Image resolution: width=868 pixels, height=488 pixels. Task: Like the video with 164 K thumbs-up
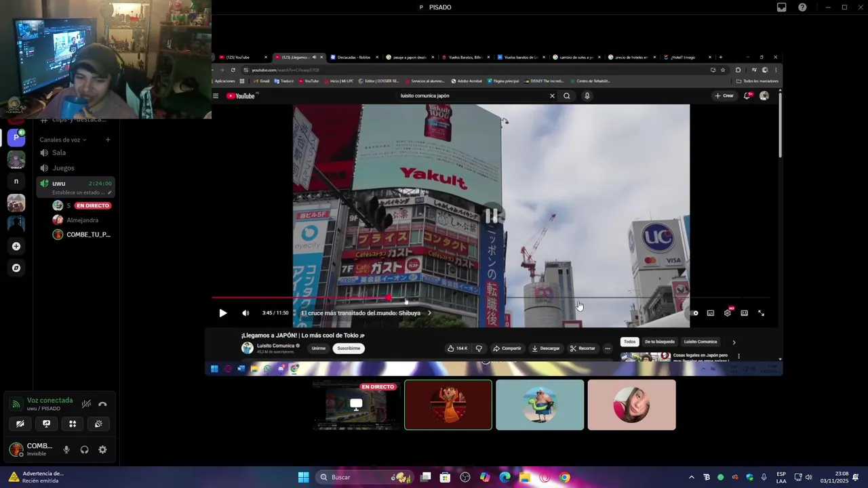[x=458, y=348]
